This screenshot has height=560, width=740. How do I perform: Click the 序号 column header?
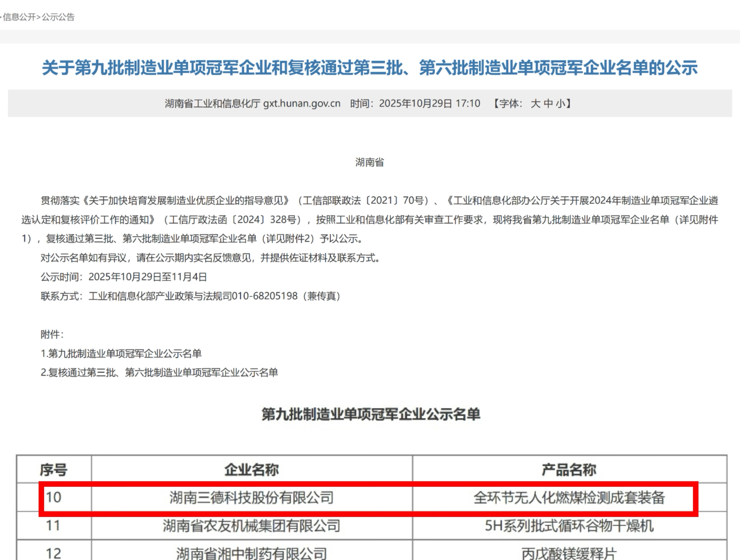54,470
